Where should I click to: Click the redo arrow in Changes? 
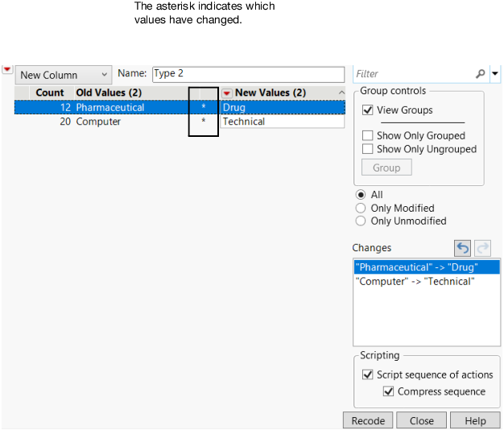tap(483, 248)
